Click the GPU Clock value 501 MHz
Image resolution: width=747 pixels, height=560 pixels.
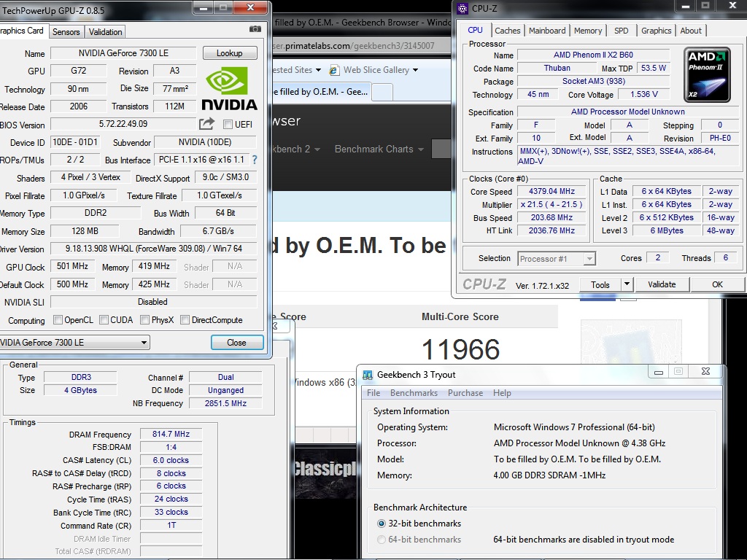72,266
